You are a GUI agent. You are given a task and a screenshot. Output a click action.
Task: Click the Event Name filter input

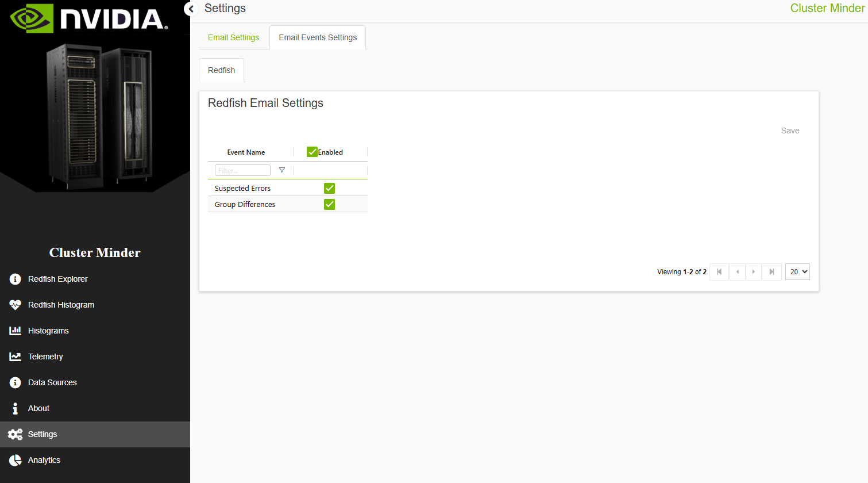tap(242, 170)
